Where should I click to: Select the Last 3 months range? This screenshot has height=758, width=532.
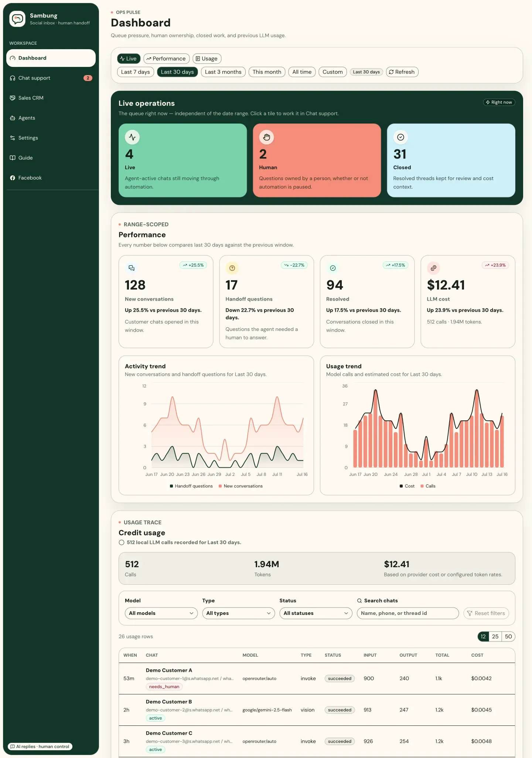point(223,72)
